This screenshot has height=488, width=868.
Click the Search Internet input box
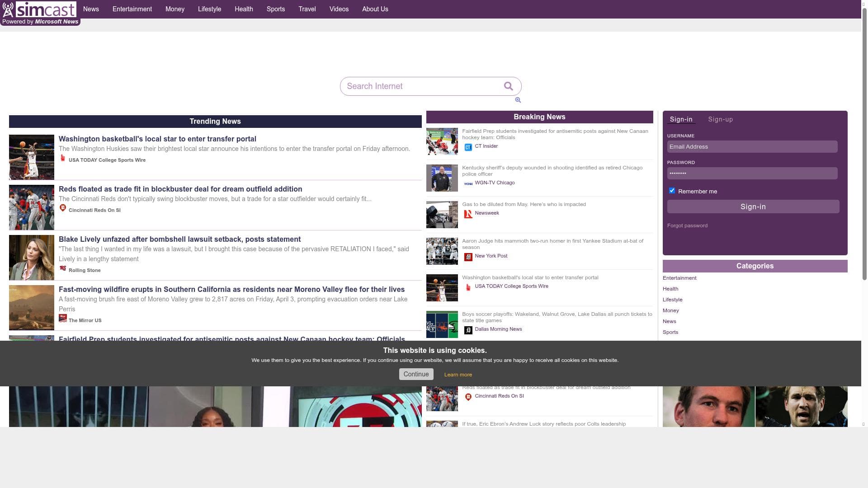click(x=420, y=86)
